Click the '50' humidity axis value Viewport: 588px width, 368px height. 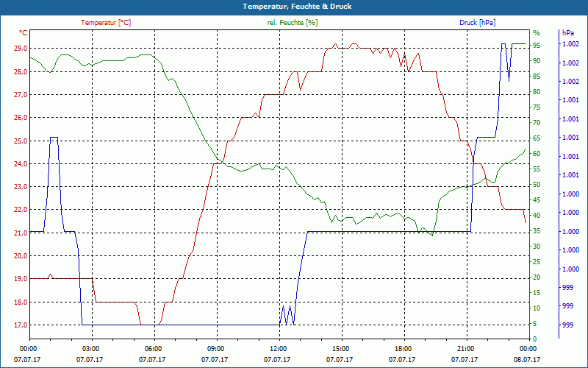(537, 185)
